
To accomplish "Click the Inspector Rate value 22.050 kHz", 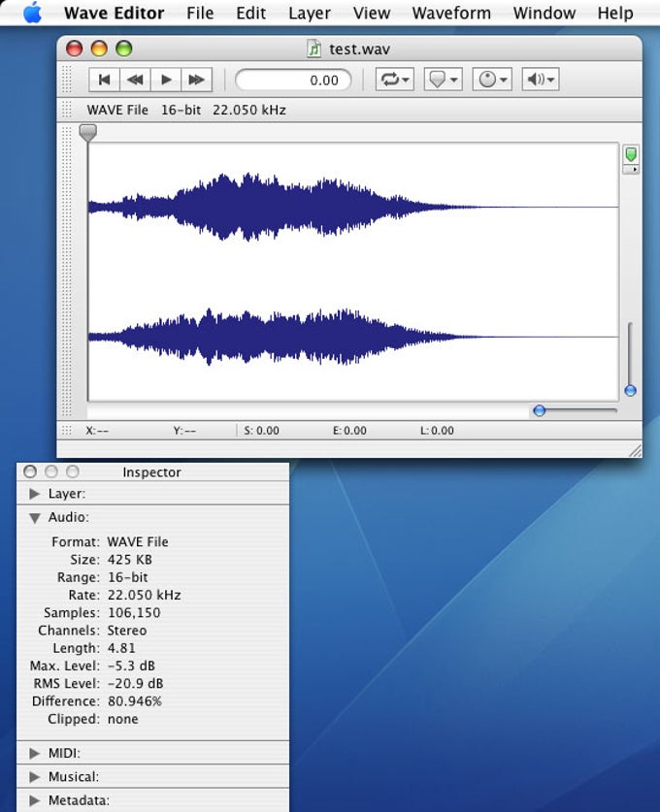I will (x=144, y=595).
